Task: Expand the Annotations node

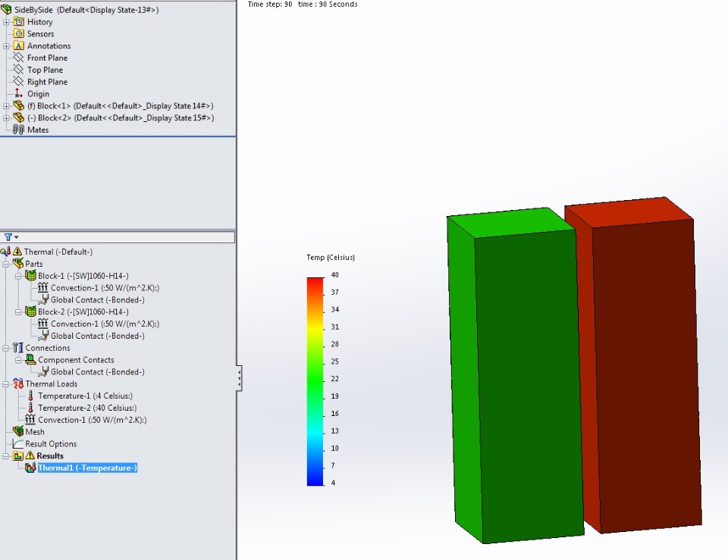Action: click(6, 46)
